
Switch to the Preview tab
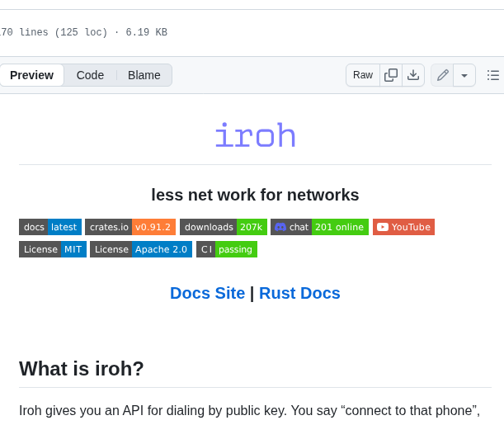point(31,75)
